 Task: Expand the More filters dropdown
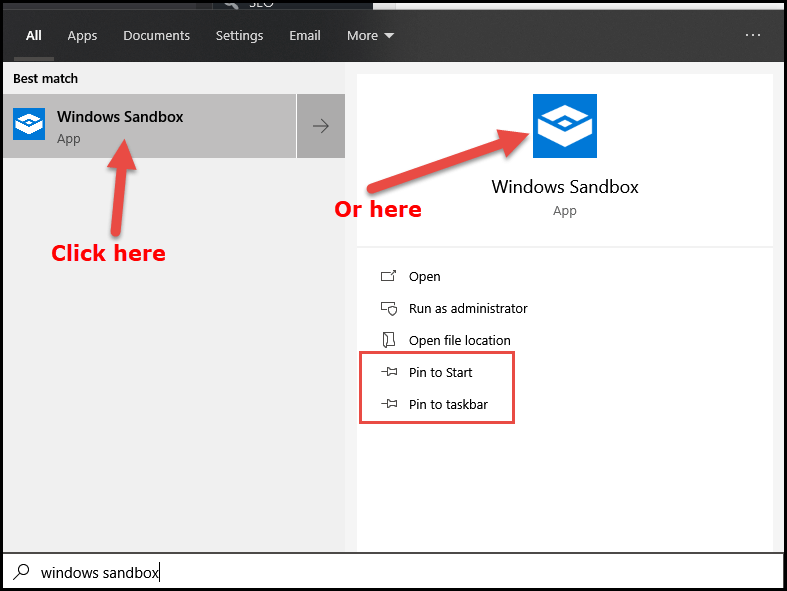370,36
